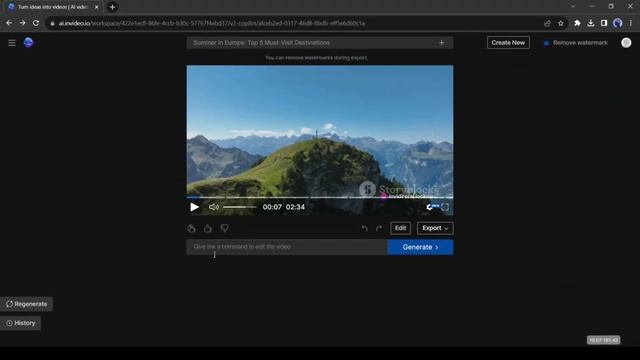Open Chrome three-dot menu
Viewport: 640px width, 360px height.
point(631,23)
